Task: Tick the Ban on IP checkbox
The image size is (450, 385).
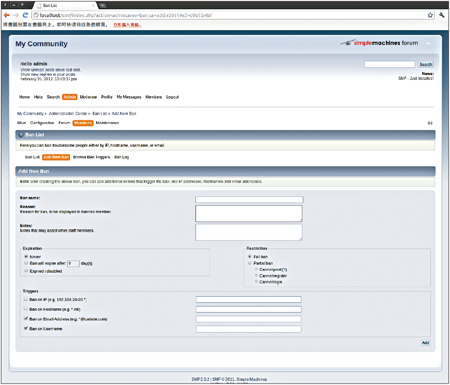Action: [26, 299]
